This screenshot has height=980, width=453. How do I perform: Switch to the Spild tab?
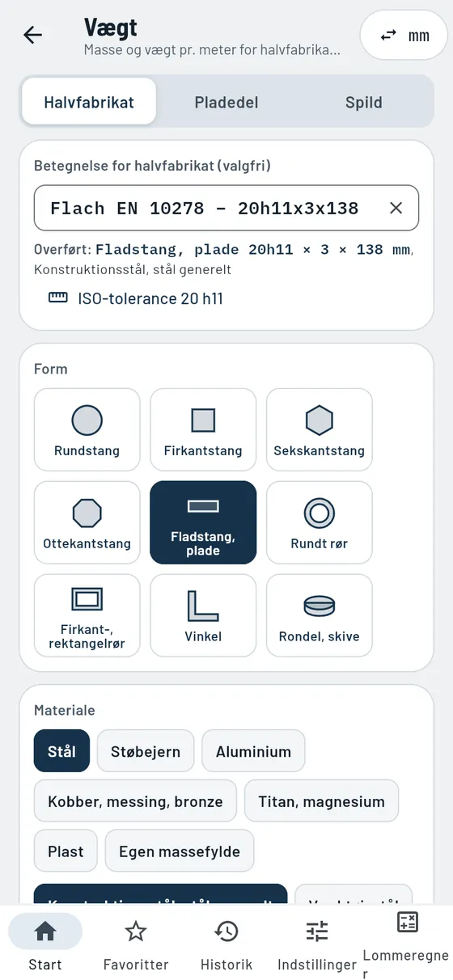tap(364, 102)
